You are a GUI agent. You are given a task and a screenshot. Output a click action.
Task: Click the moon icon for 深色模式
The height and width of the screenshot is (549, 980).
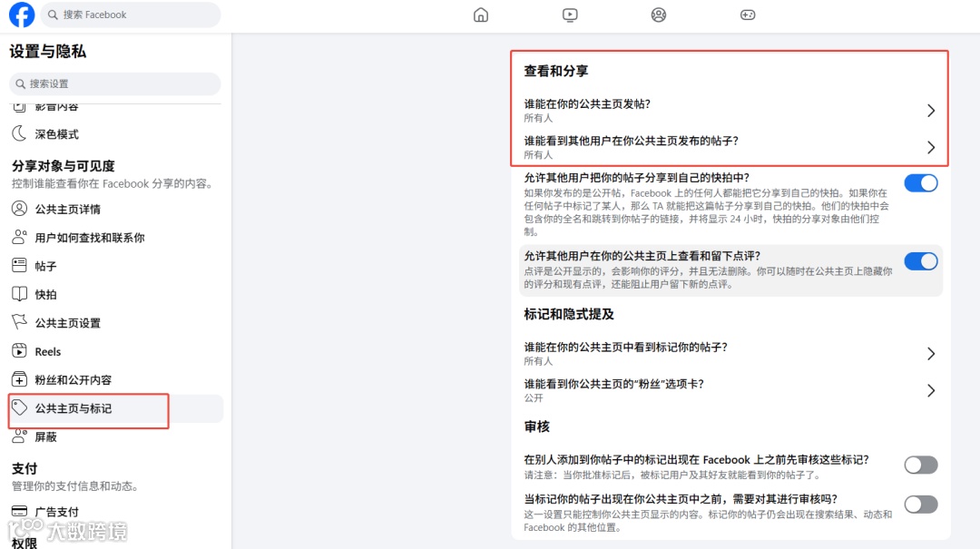(x=19, y=133)
